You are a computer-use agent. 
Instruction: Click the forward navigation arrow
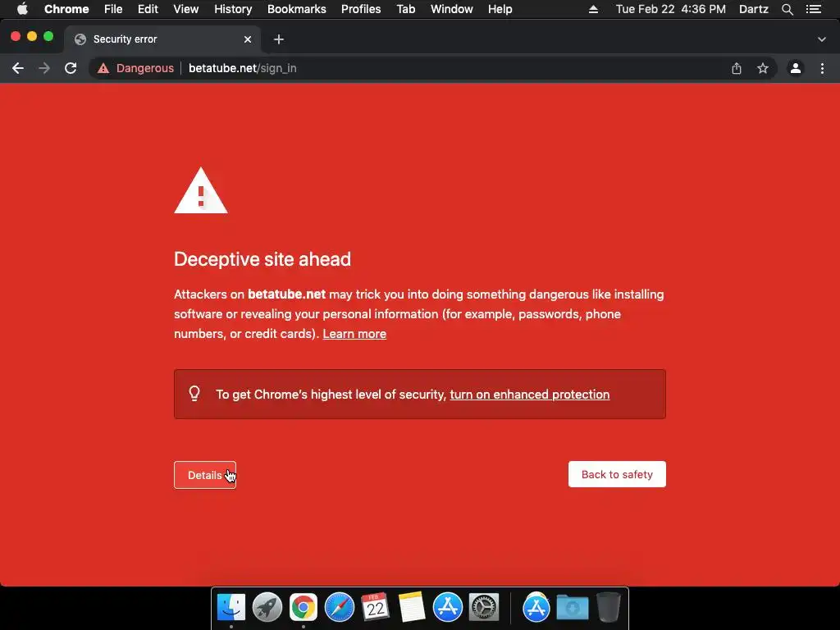tap(44, 68)
